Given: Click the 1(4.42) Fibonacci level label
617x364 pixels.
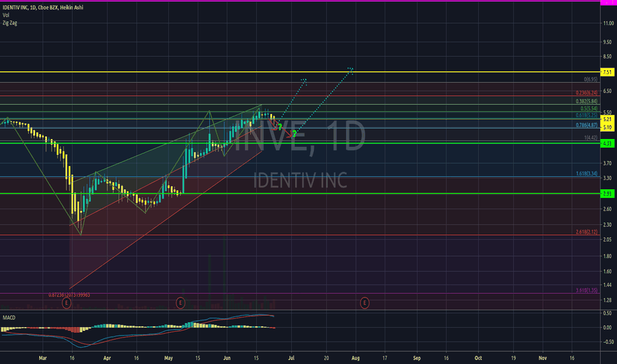Looking at the screenshot, I should pyautogui.click(x=591, y=138).
